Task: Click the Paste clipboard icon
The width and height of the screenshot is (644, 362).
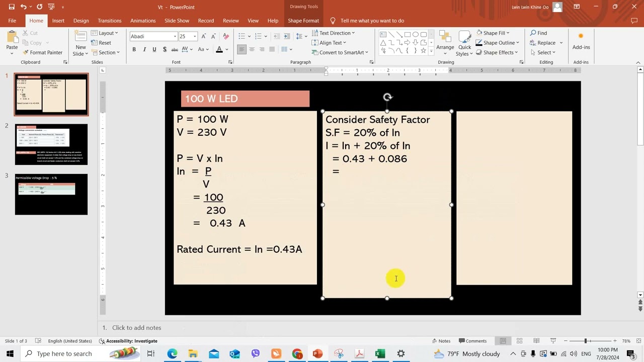Action: (x=12, y=37)
